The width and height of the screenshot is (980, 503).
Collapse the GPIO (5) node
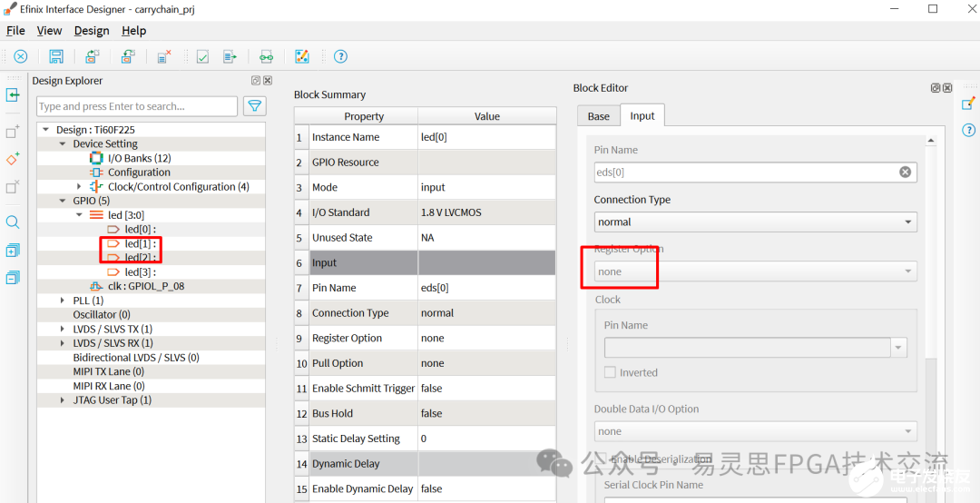(x=62, y=201)
